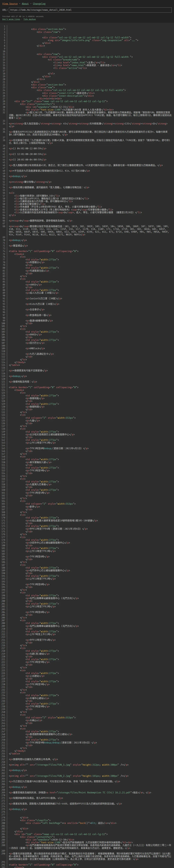The height and width of the screenshot is (868, 174).
Task: Toggle the Don't wrap lines option
Action: pyautogui.click(x=11, y=19)
